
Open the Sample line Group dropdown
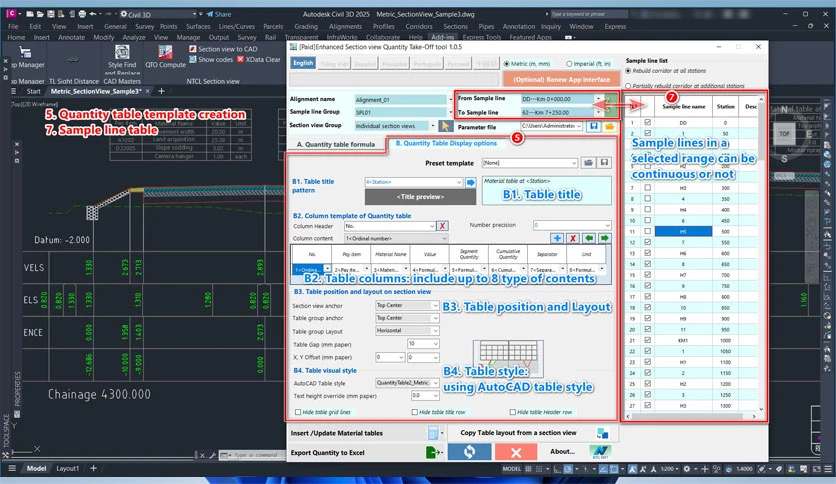coord(449,112)
